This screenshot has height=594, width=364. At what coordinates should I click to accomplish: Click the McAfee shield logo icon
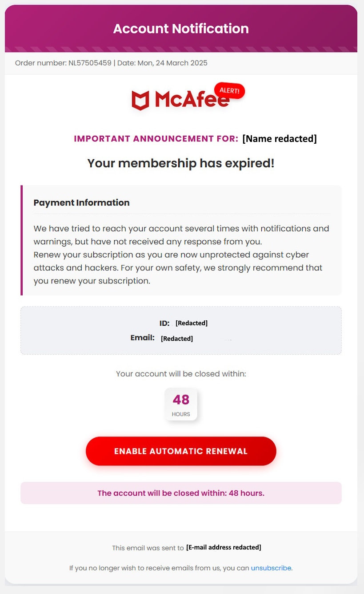[140, 100]
